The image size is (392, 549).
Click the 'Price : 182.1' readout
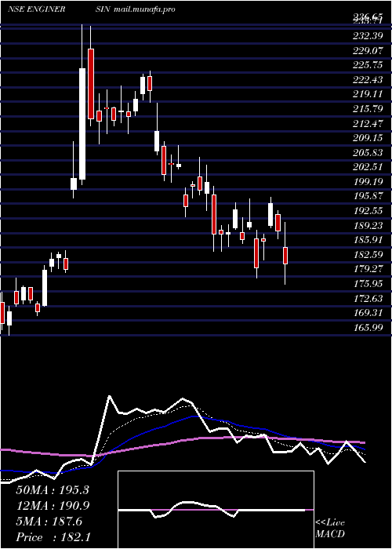[53, 536]
